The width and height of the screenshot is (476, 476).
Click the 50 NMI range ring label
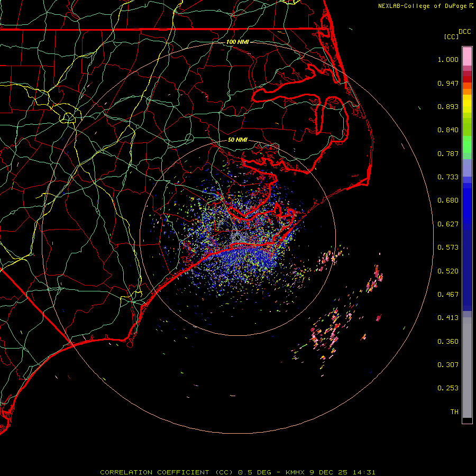tap(237, 140)
